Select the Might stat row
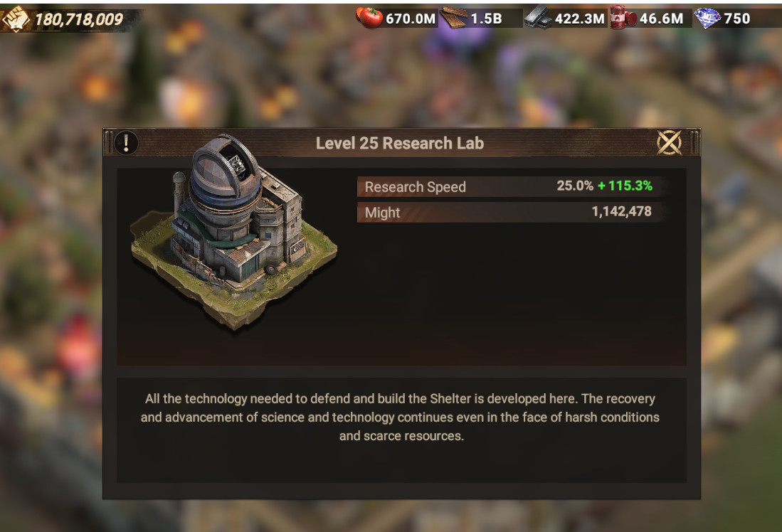 (510, 212)
